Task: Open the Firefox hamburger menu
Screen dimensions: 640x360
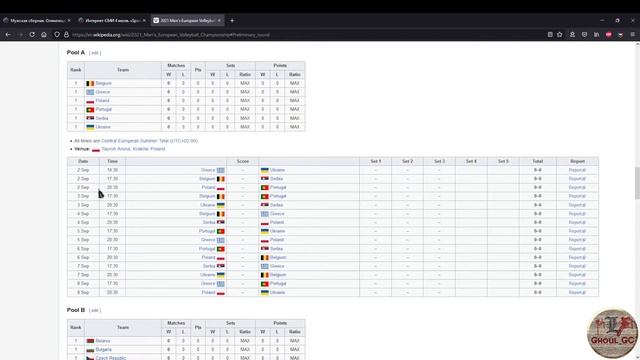Action: click(633, 35)
